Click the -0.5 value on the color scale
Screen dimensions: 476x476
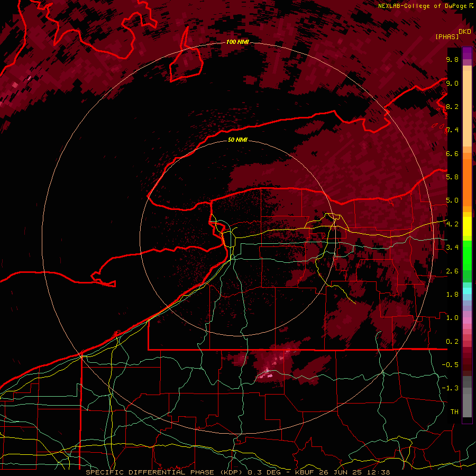[450, 365]
